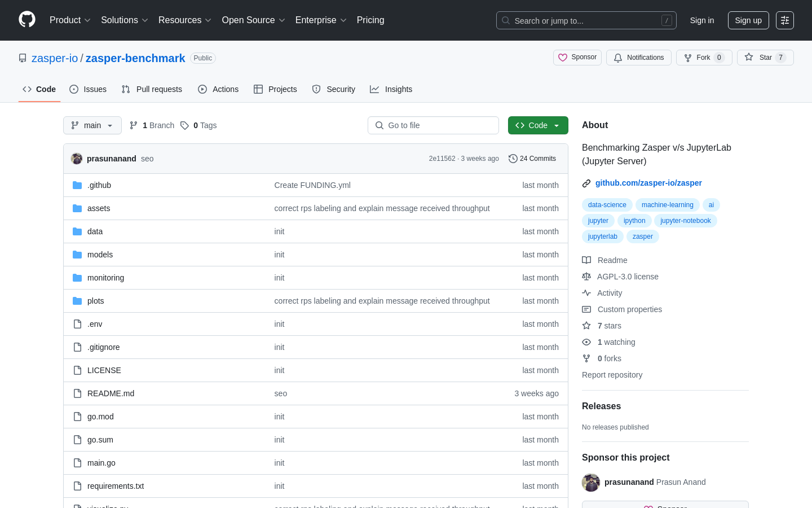
Task: Focus the Go to file input
Action: click(x=433, y=125)
